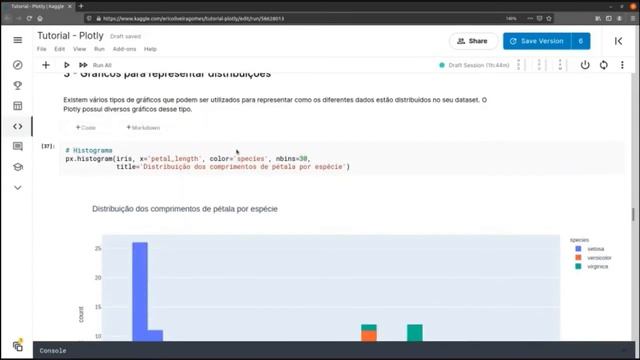Click the clipboard icon at bottom-left

point(18,346)
